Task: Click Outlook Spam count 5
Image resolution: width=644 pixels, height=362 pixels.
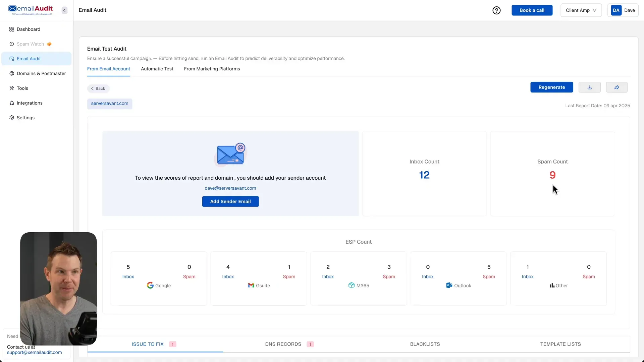Action: [489, 267]
